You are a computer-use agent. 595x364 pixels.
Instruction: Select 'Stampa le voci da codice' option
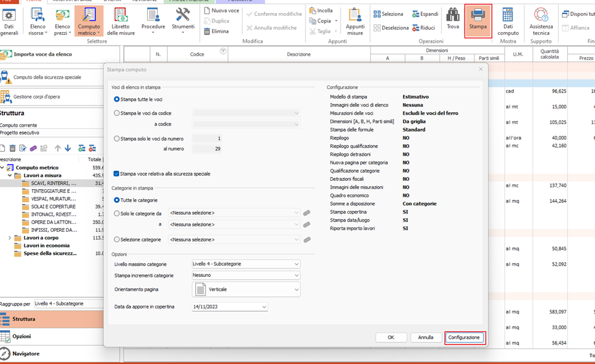(x=117, y=113)
